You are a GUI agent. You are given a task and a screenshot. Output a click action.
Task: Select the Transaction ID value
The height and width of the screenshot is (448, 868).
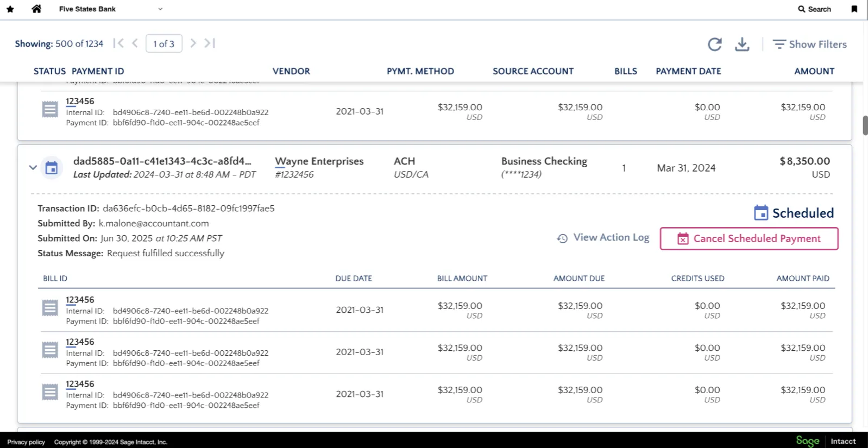[188, 209]
